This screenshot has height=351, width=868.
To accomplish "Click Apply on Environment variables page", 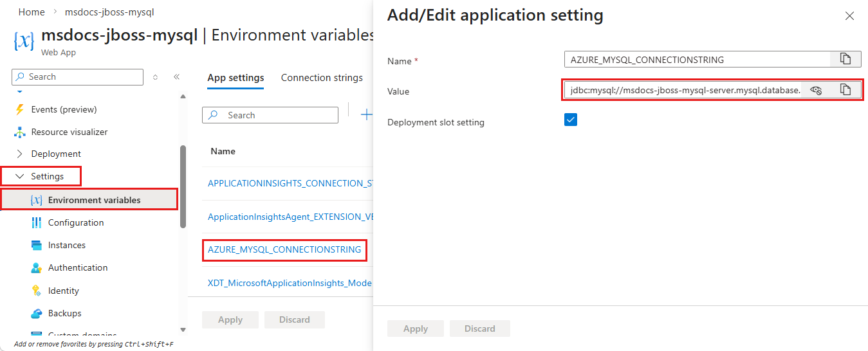I will (x=230, y=319).
